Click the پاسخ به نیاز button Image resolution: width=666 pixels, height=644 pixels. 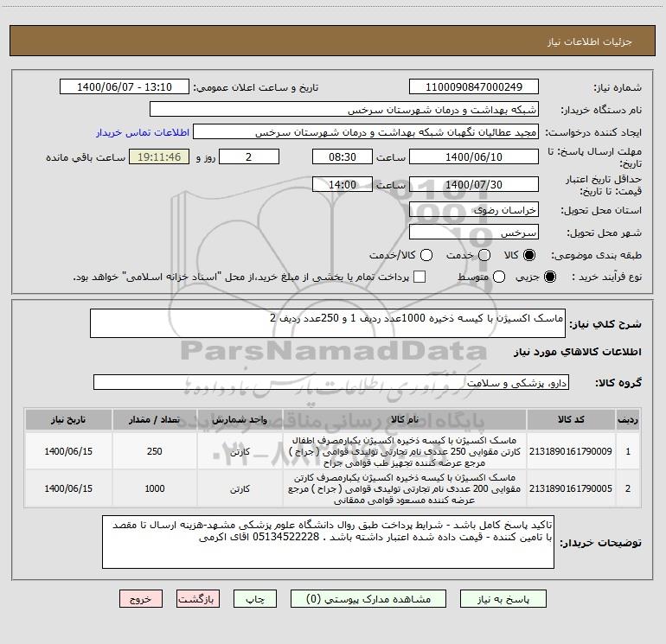coord(503,598)
